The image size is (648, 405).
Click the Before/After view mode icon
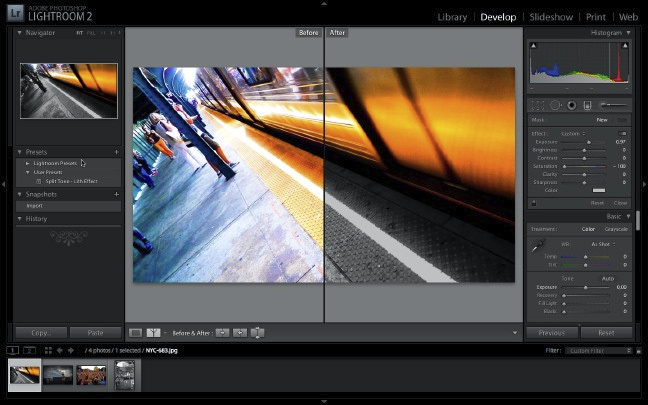154,332
